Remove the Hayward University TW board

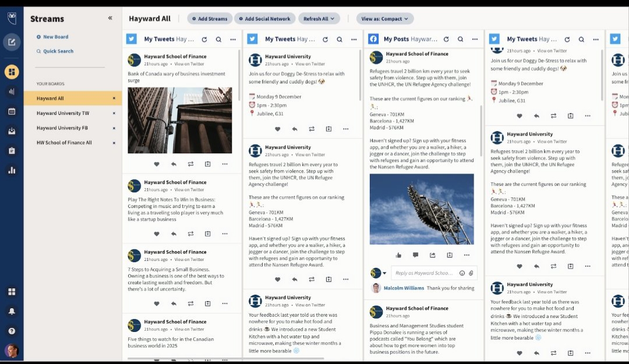(114, 113)
